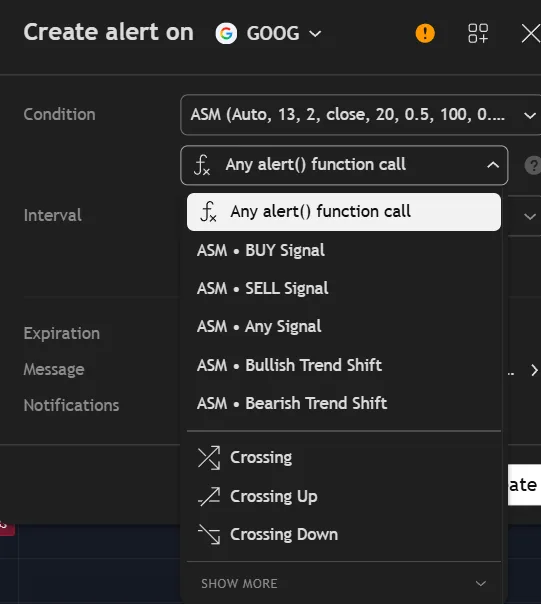541x604 pixels.
Task: Select the Crossing condition
Action: [344, 458]
